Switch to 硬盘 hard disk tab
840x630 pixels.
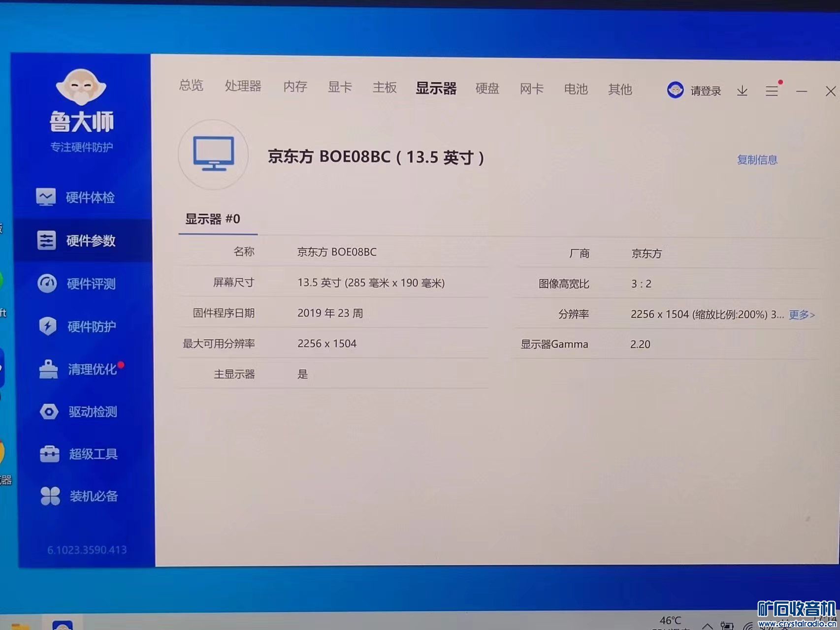[487, 89]
